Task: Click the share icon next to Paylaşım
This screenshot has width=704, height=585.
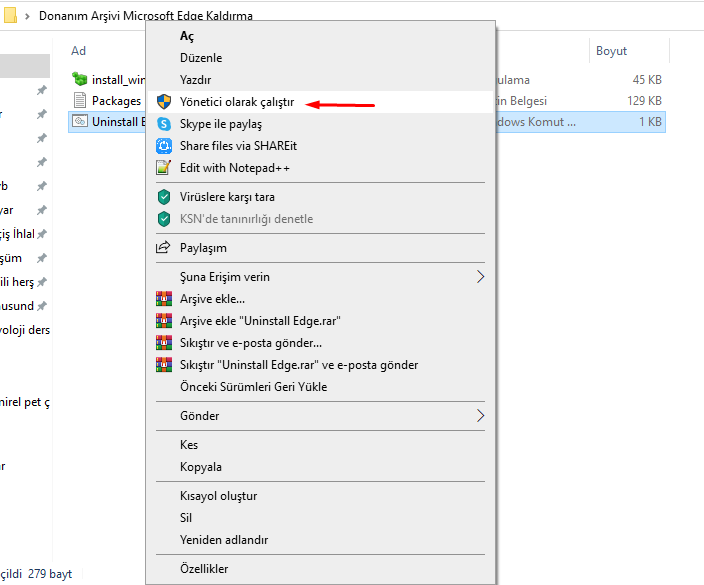Action: (164, 248)
